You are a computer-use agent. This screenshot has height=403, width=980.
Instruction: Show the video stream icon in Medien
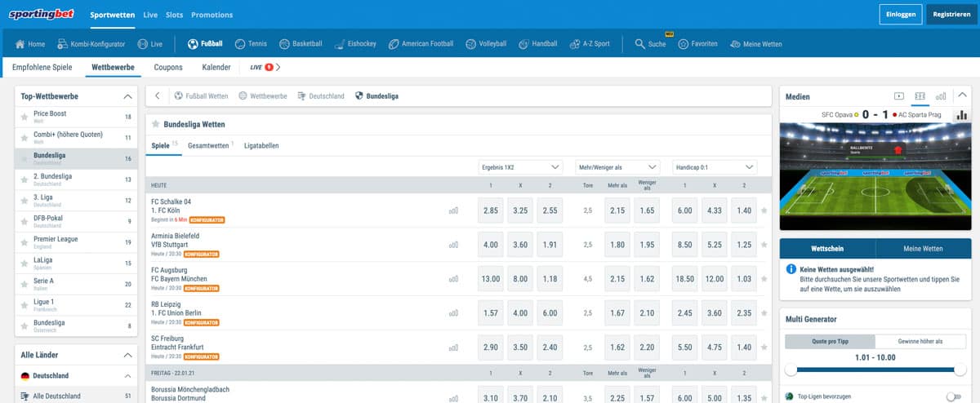point(899,96)
